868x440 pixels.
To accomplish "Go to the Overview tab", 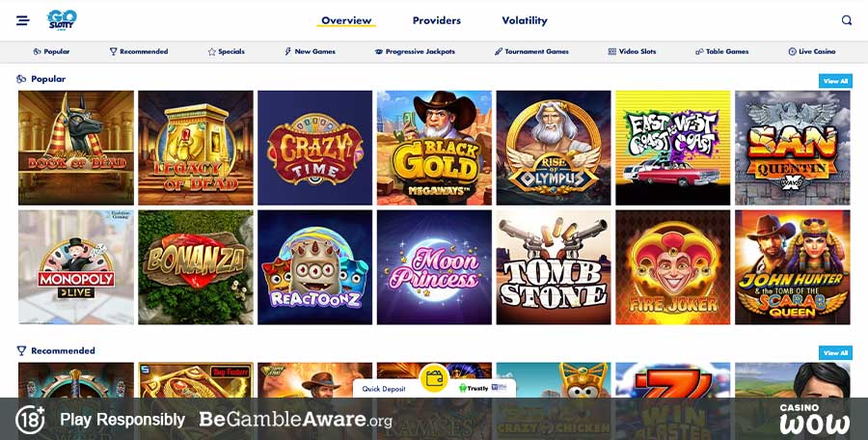I will click(x=346, y=20).
